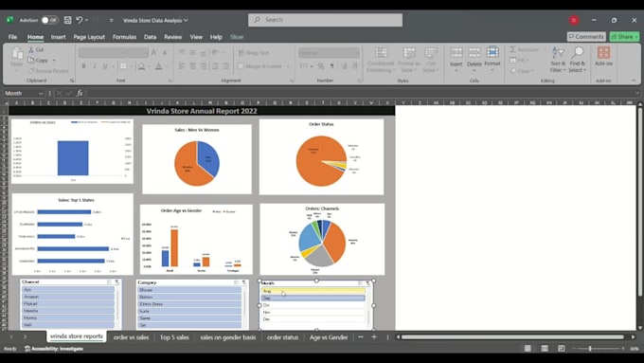Toggle Ethnic Dress in Category slicer
Screen dimensions: 644x363
point(189,304)
